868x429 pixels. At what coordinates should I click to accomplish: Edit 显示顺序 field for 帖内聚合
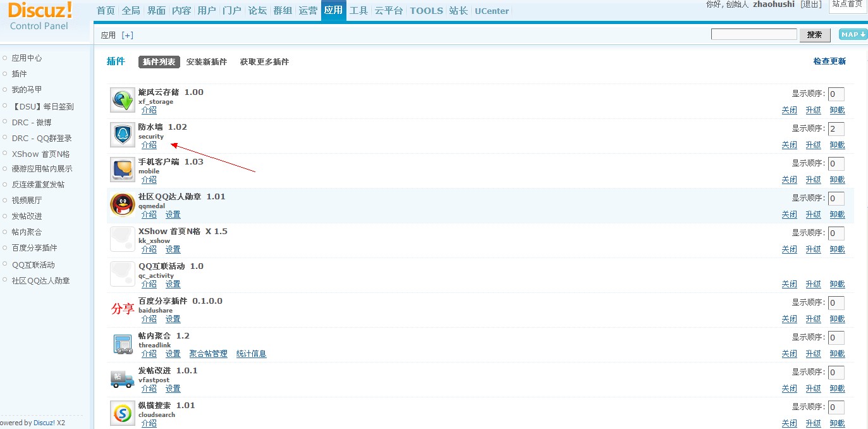pos(836,338)
